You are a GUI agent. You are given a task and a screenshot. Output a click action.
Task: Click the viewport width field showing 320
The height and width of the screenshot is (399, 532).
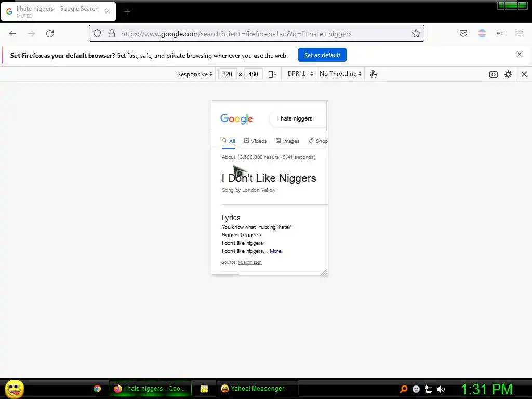pos(228,74)
